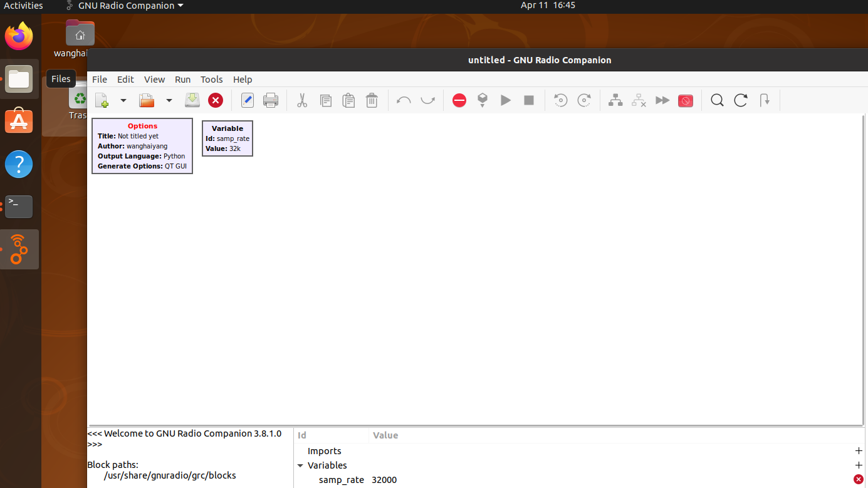Save the current flowgraph

[192, 100]
